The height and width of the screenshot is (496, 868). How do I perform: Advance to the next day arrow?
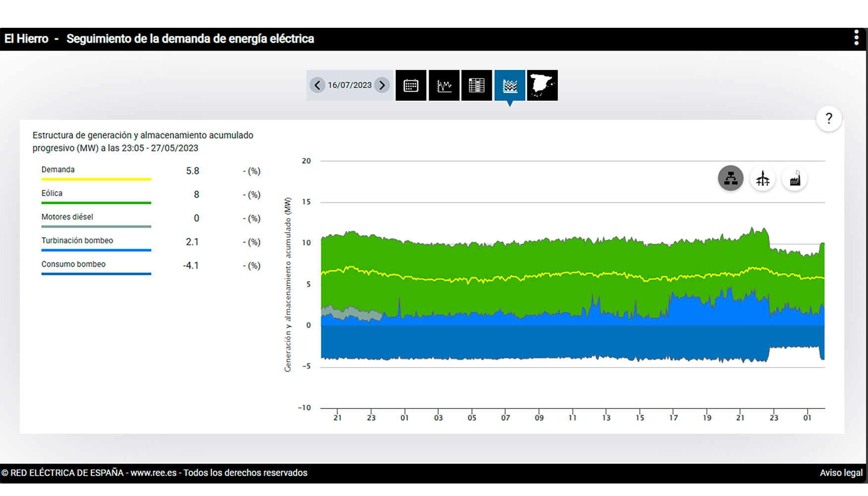tap(382, 85)
